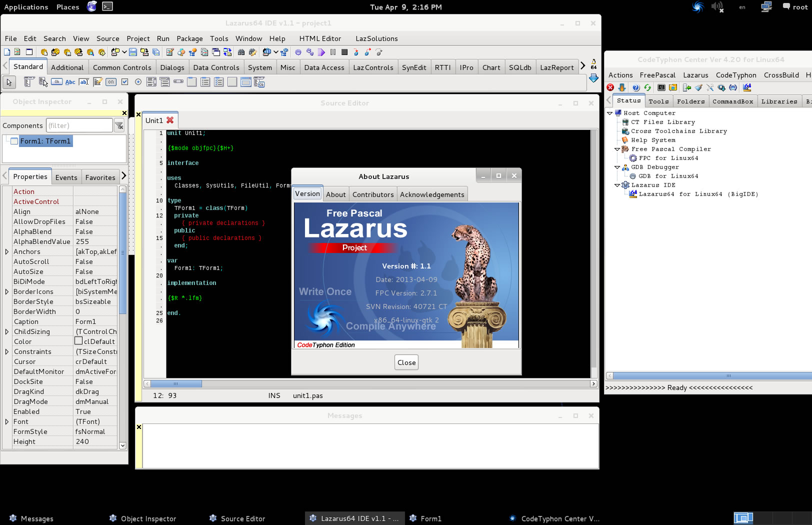Select the arrow pointer tool in the component palette
812x525 pixels.
pyautogui.click(x=9, y=82)
